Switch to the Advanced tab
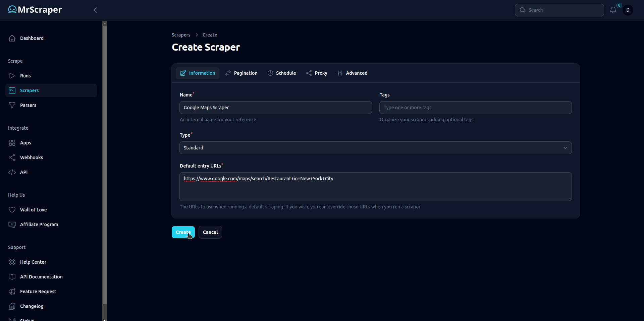The width and height of the screenshot is (644, 321). click(352, 73)
